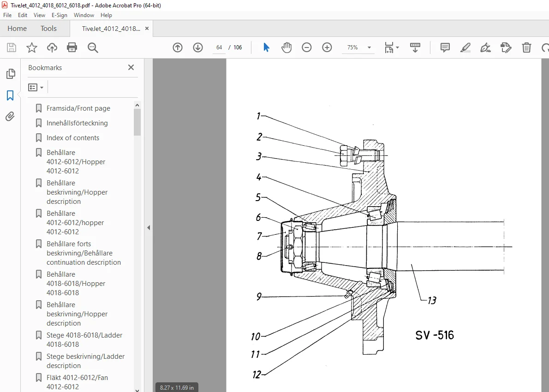Click the scrolling mode keyboard icon
Viewport: 549px width, 392px height.
(x=415, y=48)
